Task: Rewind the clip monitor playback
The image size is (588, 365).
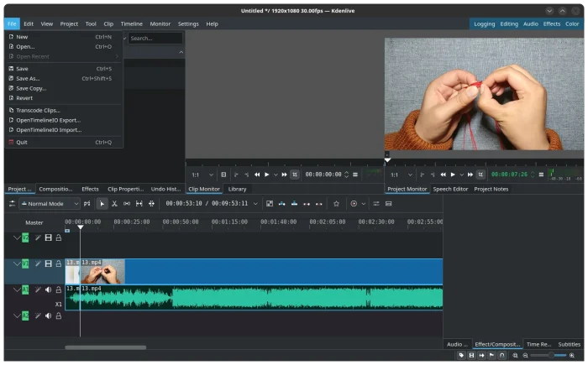Action: tap(257, 175)
